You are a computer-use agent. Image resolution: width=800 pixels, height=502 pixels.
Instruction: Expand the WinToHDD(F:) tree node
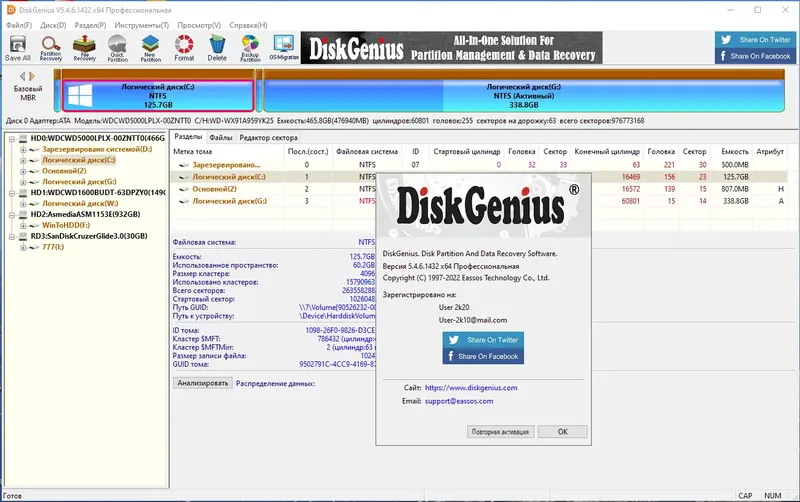point(23,225)
